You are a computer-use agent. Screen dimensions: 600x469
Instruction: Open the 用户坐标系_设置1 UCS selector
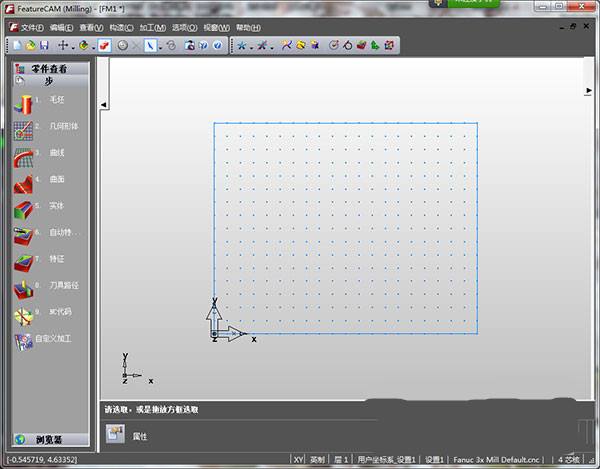[385, 460]
